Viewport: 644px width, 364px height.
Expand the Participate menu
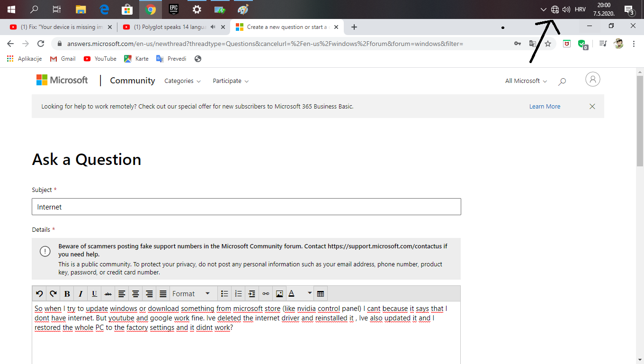[x=231, y=81]
